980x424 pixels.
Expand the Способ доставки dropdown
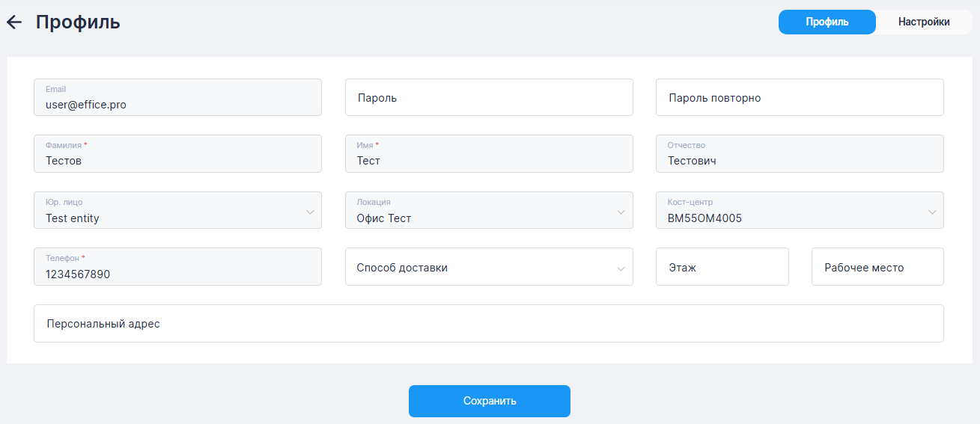click(488, 267)
